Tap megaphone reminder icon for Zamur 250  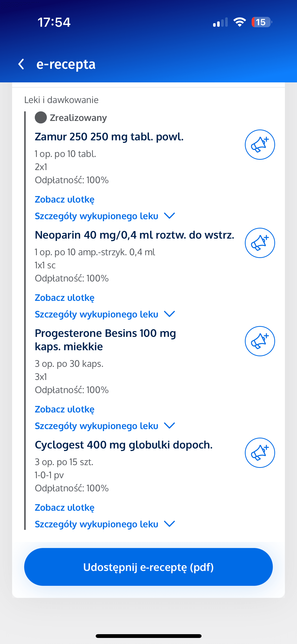click(260, 145)
